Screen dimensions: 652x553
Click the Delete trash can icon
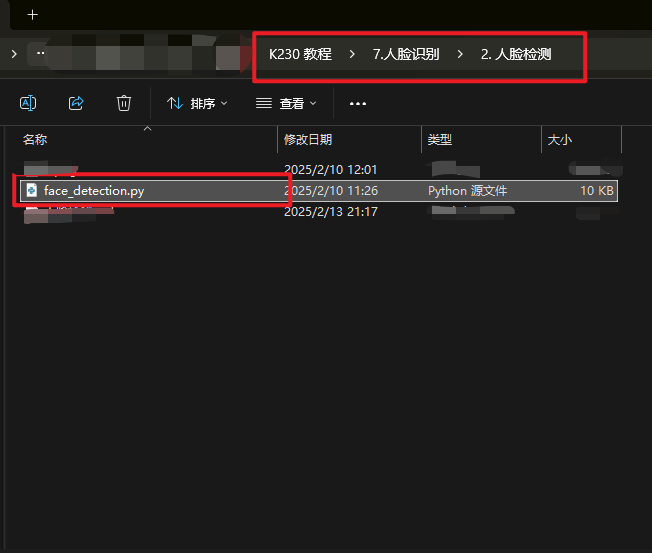click(x=123, y=103)
